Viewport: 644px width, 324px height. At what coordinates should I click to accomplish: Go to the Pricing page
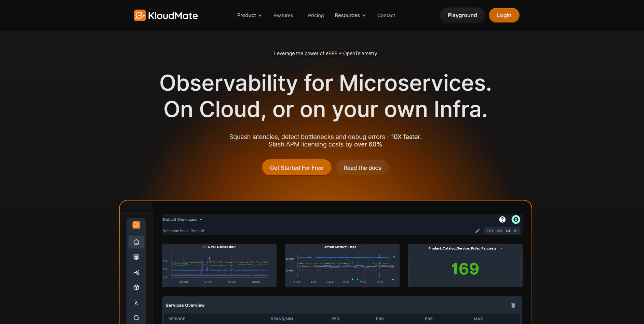click(316, 15)
